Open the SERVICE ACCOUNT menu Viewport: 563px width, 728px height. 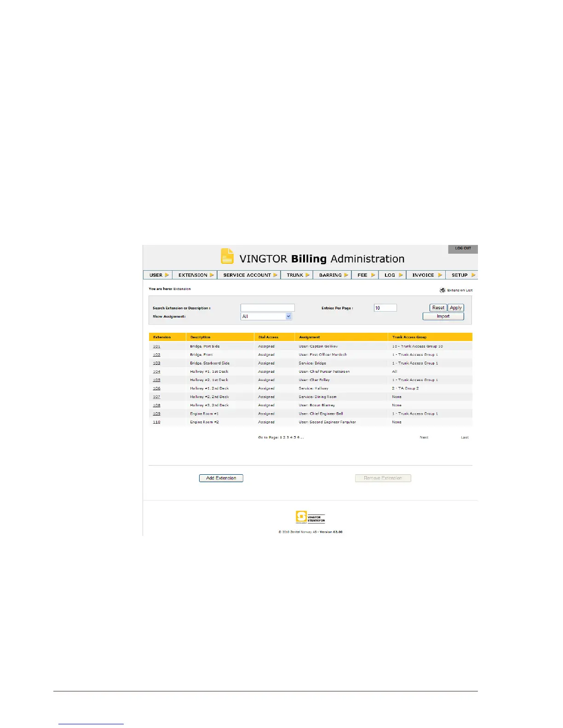point(249,275)
